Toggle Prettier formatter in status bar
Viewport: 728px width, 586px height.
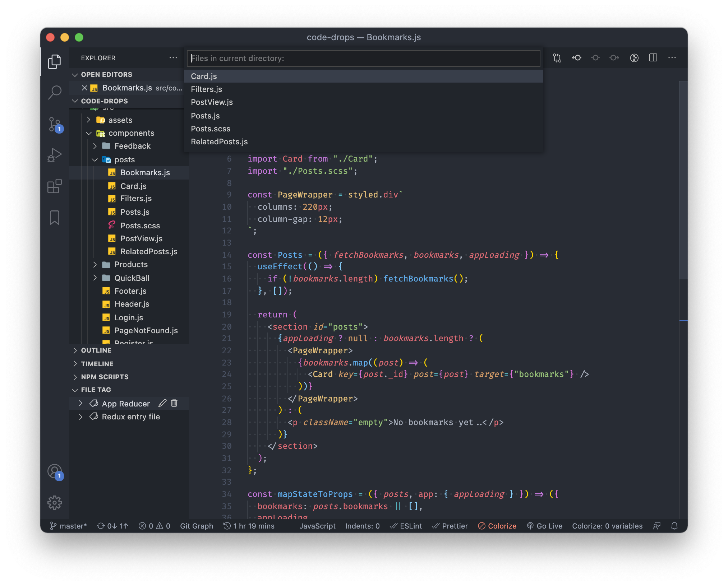[x=450, y=526]
